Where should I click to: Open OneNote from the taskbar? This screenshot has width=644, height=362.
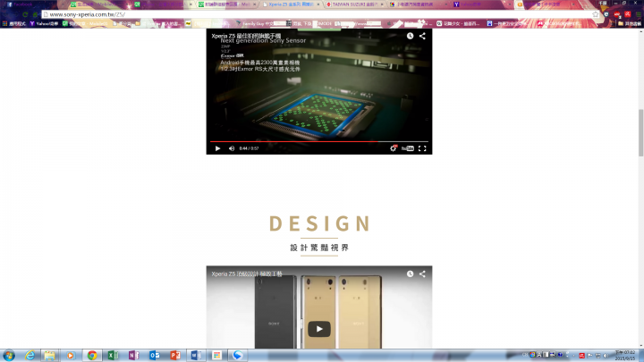click(133, 355)
